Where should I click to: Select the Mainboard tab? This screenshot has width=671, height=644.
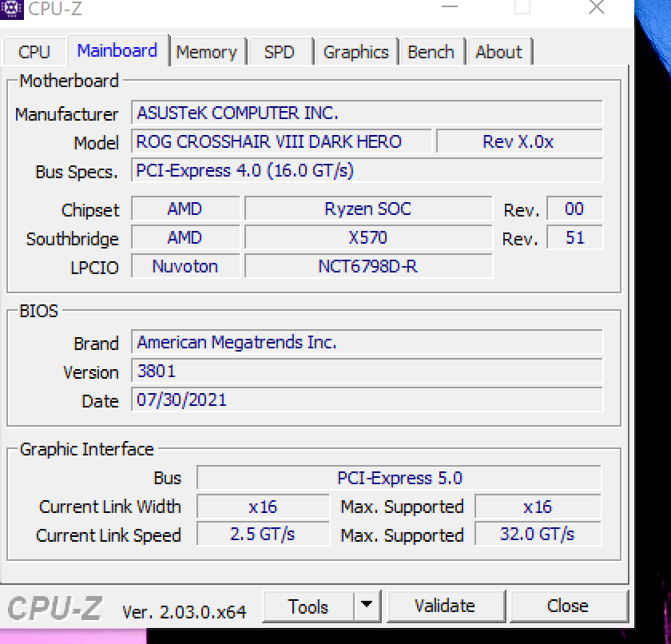(117, 50)
